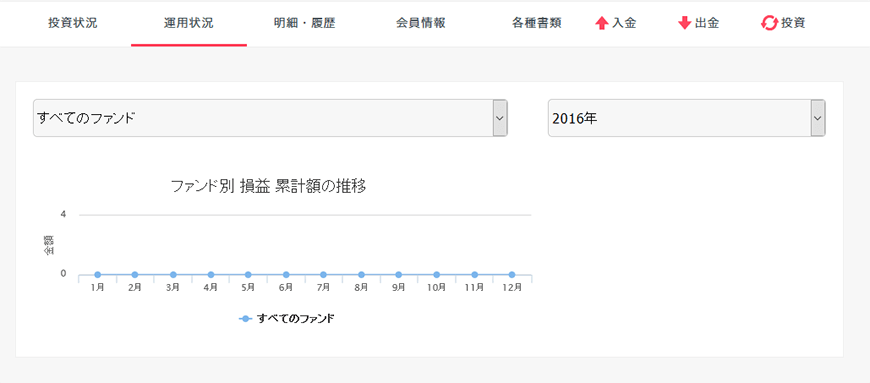The image size is (870, 383).
Task: Click the 10月 data point
Action: click(437, 275)
